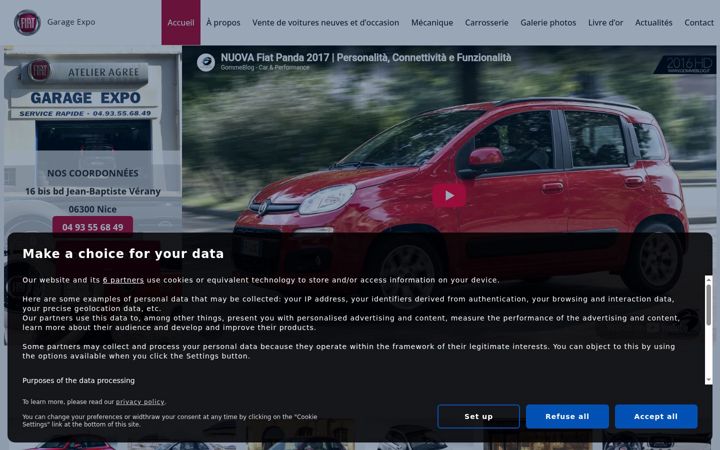Click the 'Make a choice for your data' heading
This screenshot has width=720, height=450.
[123, 254]
